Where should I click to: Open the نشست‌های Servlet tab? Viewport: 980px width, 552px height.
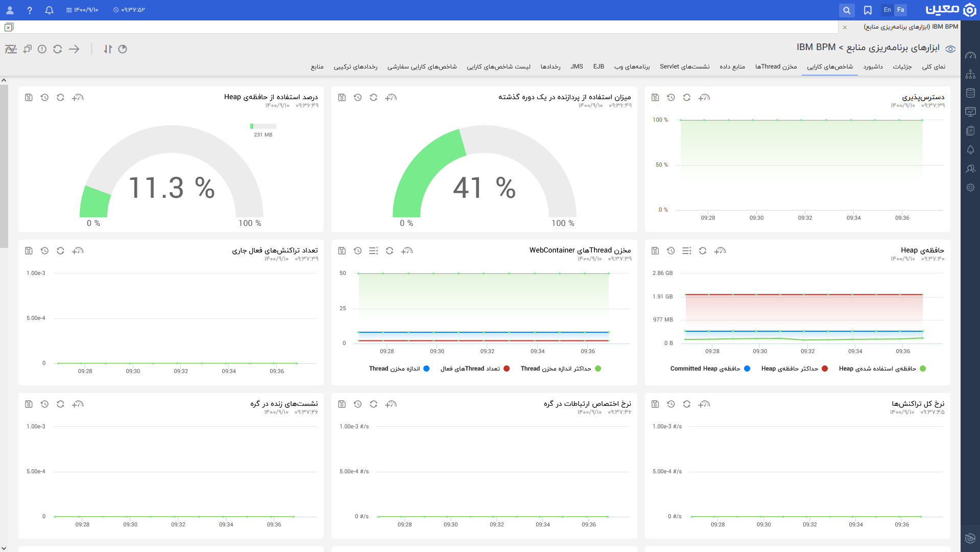685,66
